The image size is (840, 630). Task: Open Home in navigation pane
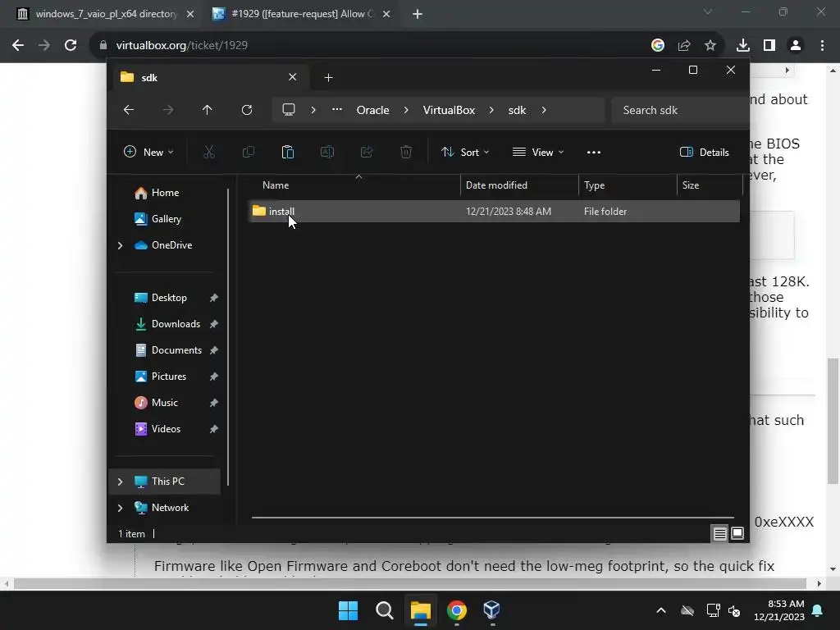pyautogui.click(x=166, y=193)
